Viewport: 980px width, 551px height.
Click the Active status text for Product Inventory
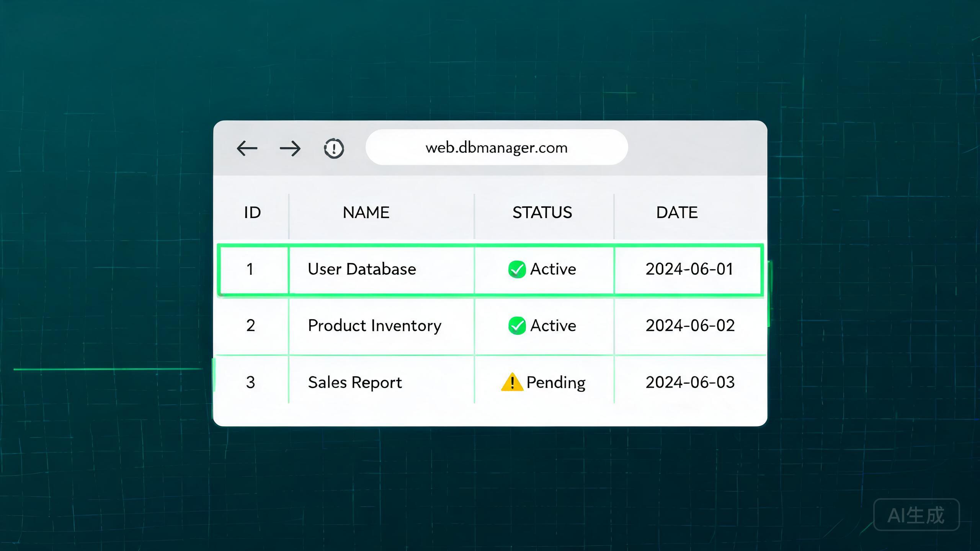pos(553,326)
